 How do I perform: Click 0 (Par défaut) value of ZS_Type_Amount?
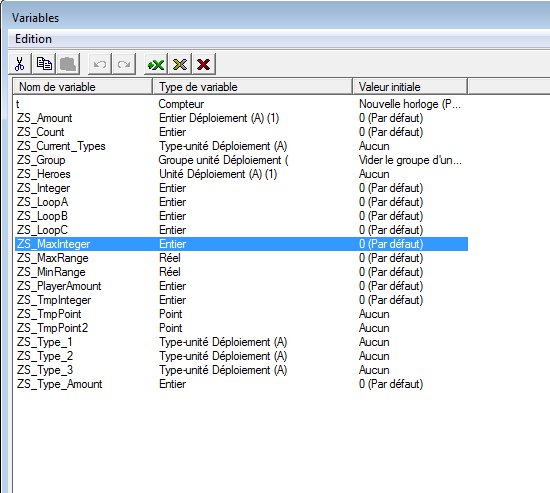(x=391, y=384)
